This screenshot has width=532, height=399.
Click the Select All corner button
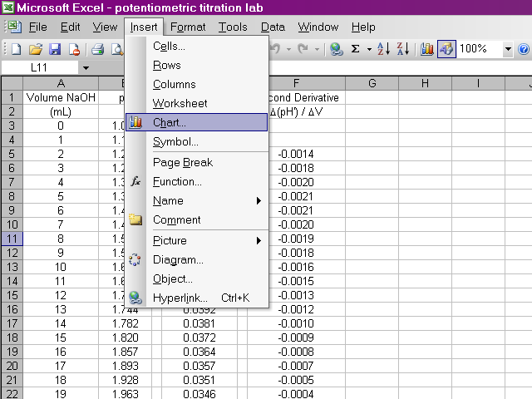[x=12, y=83]
